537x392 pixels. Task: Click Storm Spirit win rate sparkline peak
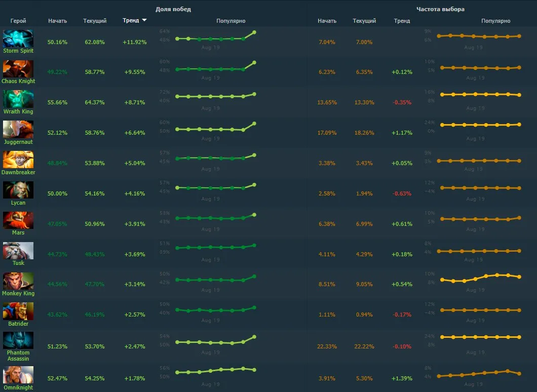[x=254, y=32]
